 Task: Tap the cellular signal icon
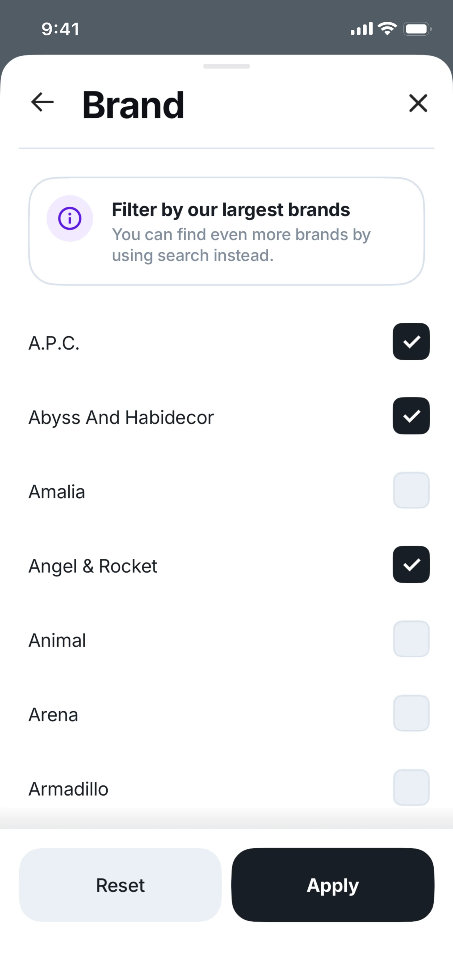(x=361, y=29)
